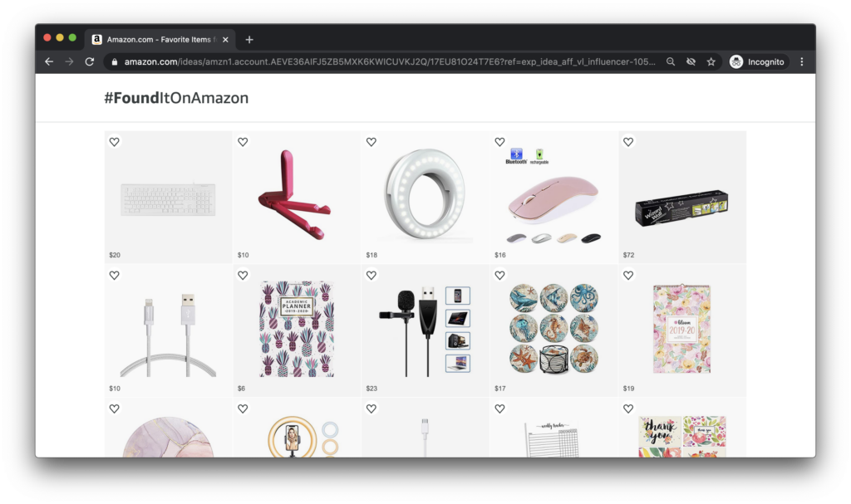
Task: Click the #FoundItOnAmazon heading
Action: click(x=176, y=98)
